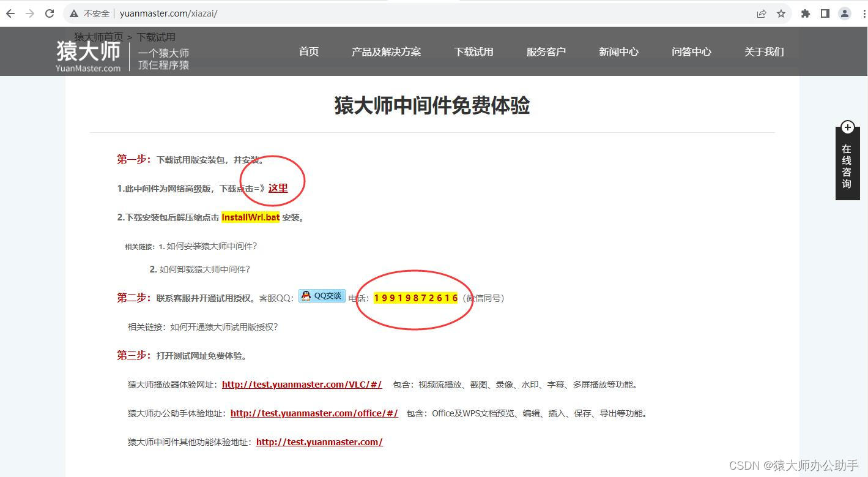Click 猿大师播放器体验网址 label
Image resolution: width=868 pixels, height=477 pixels.
173,385
